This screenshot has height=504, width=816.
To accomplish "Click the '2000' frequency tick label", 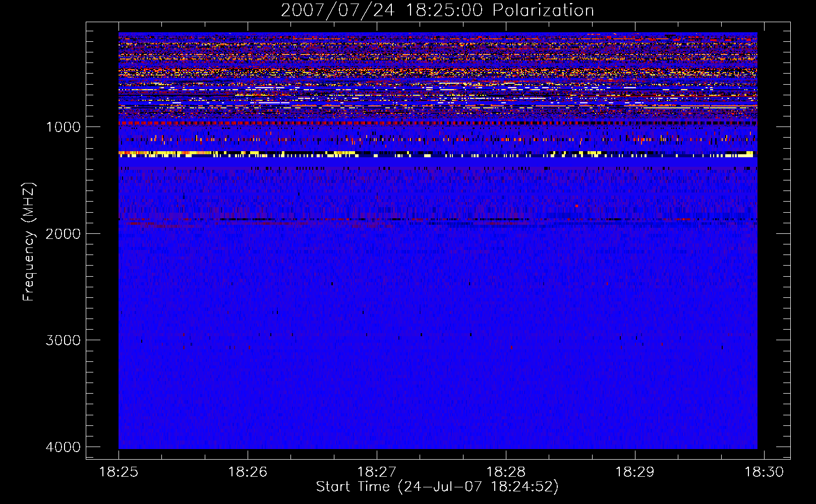I will 63,233.
